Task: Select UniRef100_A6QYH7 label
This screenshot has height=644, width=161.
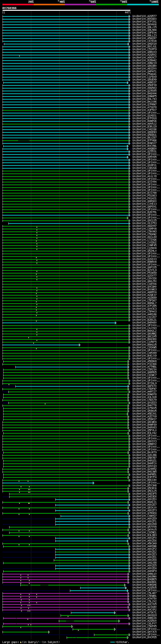Action: pos(144,226)
